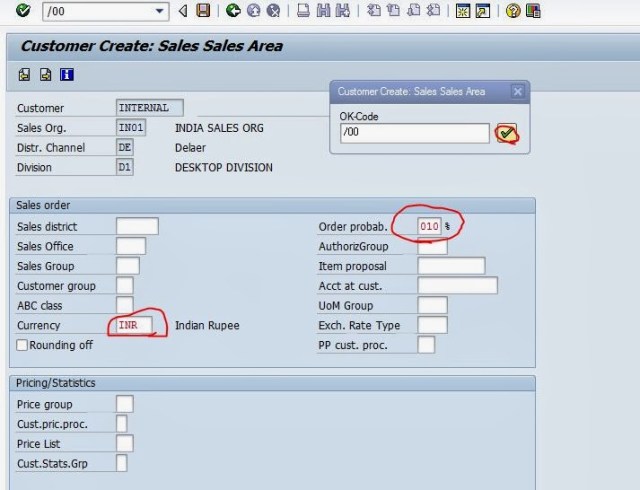The image size is (640, 490).
Task: Click the AuthorizGroup input field
Action: pos(433,246)
